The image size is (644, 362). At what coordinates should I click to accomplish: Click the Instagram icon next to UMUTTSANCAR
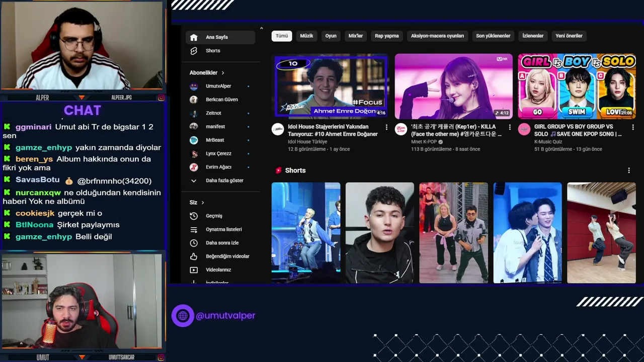tap(161, 357)
